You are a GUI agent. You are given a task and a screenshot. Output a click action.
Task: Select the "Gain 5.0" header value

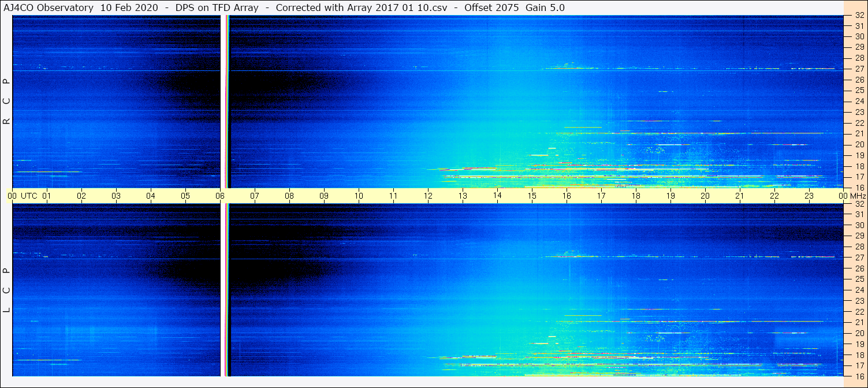click(545, 8)
